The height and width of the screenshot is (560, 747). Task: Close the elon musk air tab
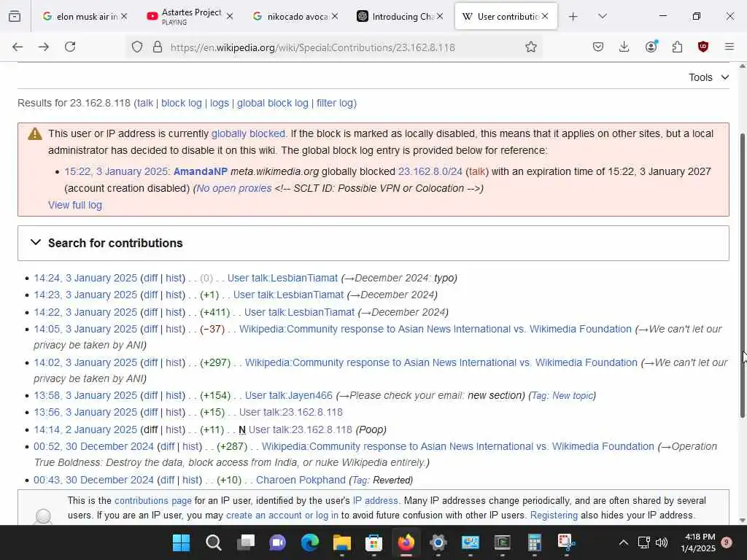(x=124, y=16)
